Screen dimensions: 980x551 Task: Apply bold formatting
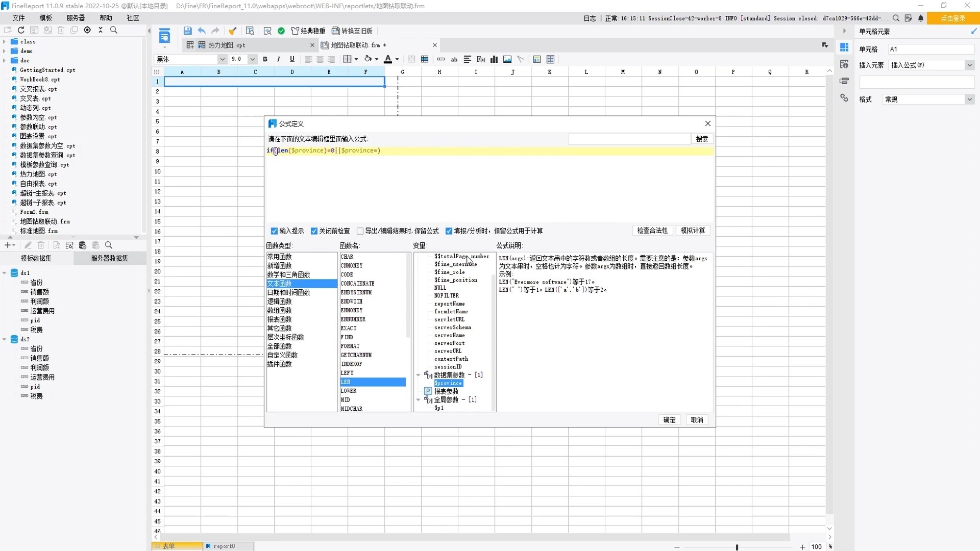click(x=265, y=59)
